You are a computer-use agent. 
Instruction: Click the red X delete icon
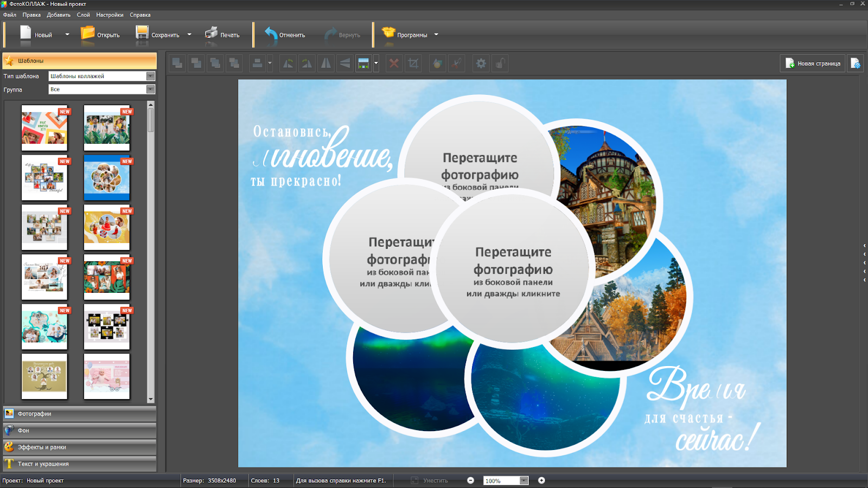(x=394, y=63)
